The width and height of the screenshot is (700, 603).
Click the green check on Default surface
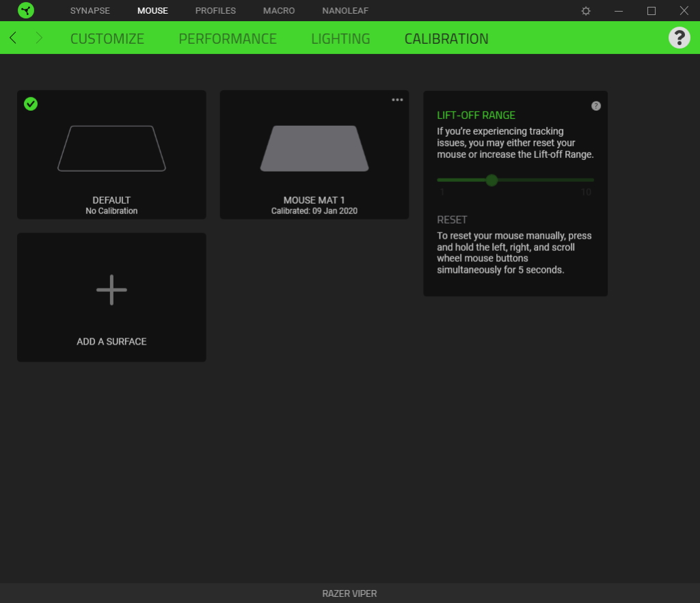pyautogui.click(x=31, y=104)
